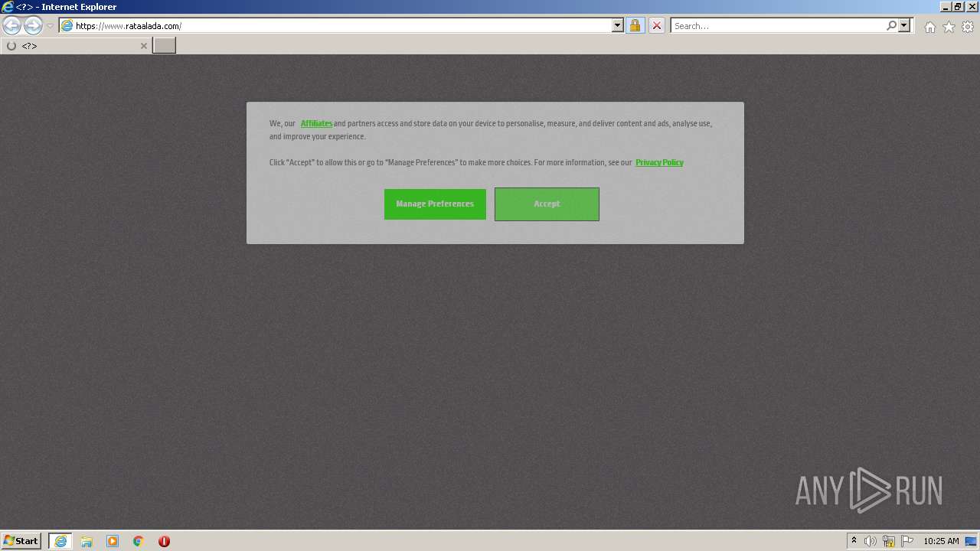The image size is (980, 551).
Task: Click the address bar URL field
Action: tap(342, 26)
